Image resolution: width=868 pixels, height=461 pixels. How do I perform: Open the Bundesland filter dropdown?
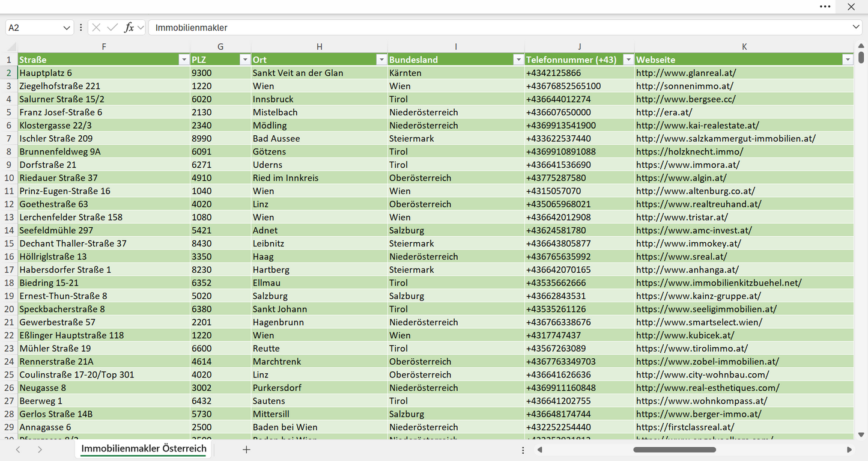point(518,60)
